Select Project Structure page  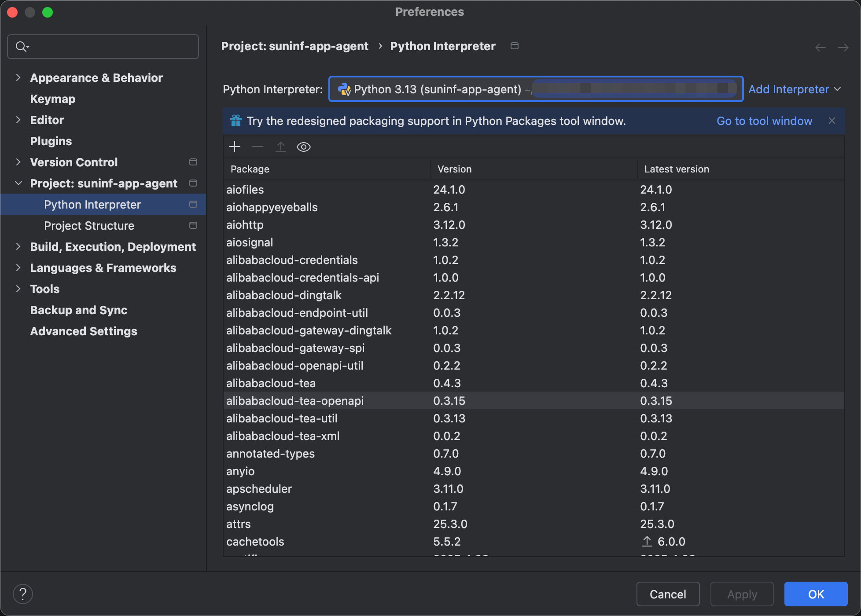(89, 225)
